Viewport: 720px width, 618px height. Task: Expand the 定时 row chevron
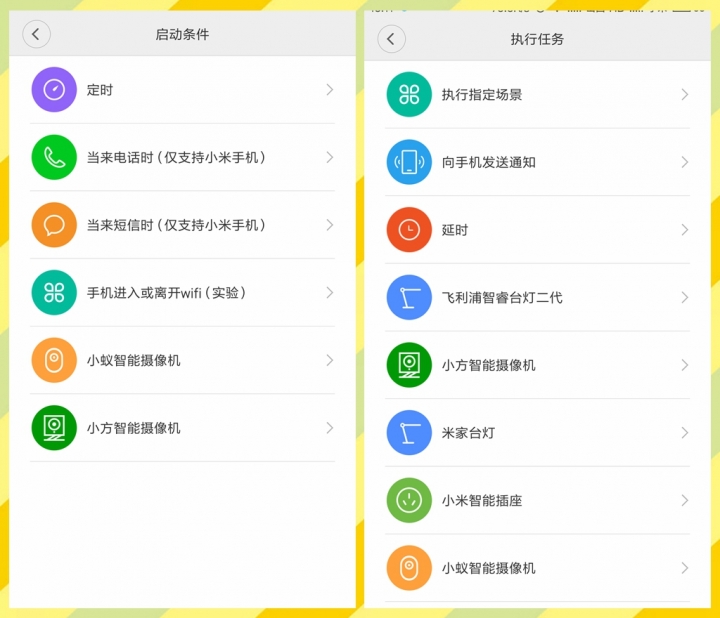click(x=329, y=90)
